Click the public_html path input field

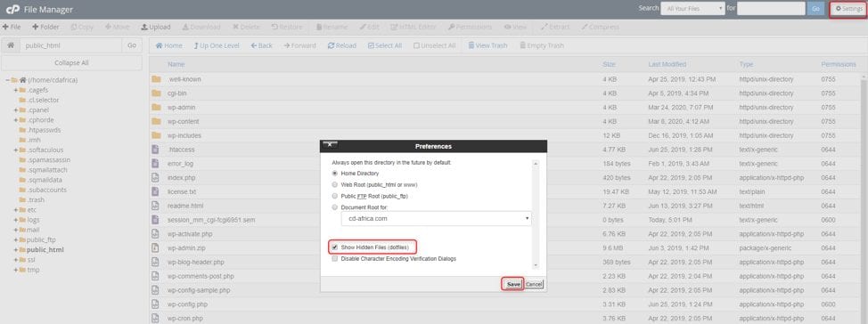(70, 46)
